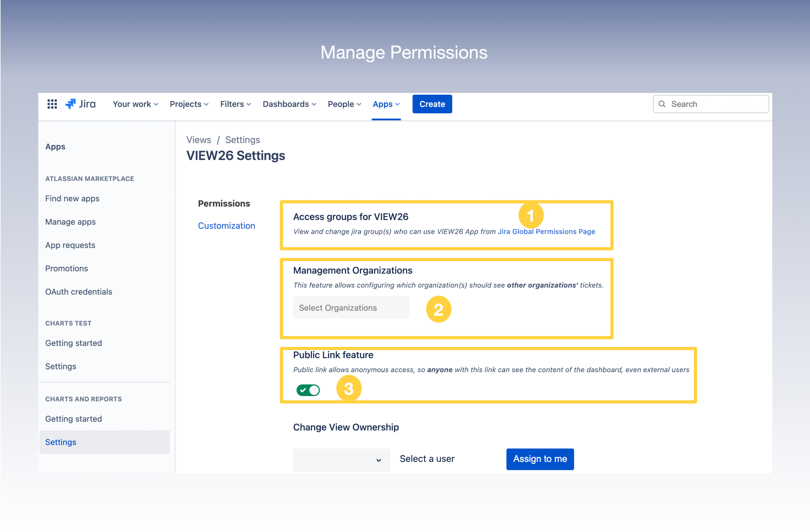Click inside the Search field
This screenshot has width=810, height=532.
coord(711,104)
